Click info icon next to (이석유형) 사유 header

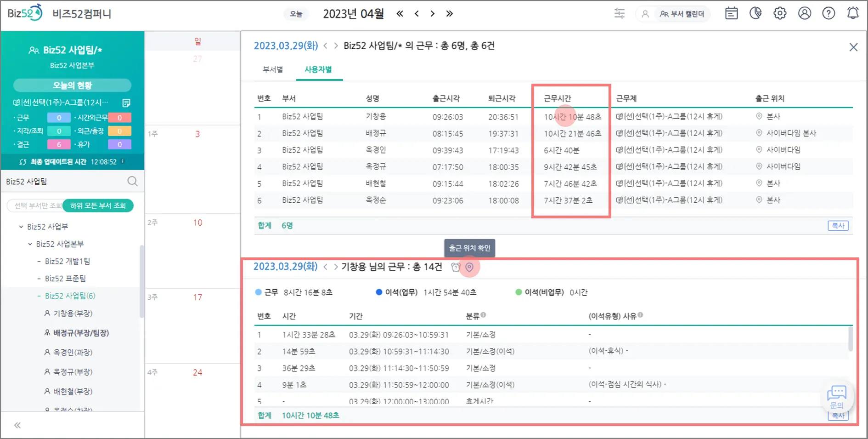[x=640, y=315]
